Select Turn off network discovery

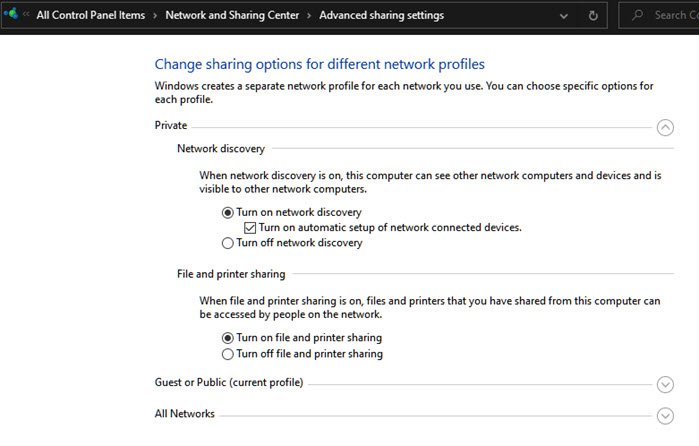(x=228, y=243)
